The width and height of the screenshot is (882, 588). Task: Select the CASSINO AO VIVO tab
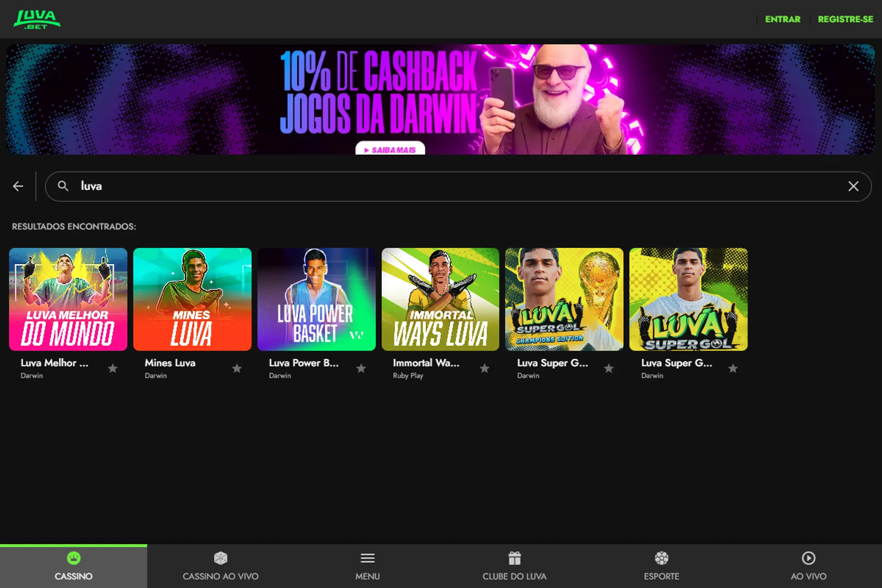(x=220, y=566)
